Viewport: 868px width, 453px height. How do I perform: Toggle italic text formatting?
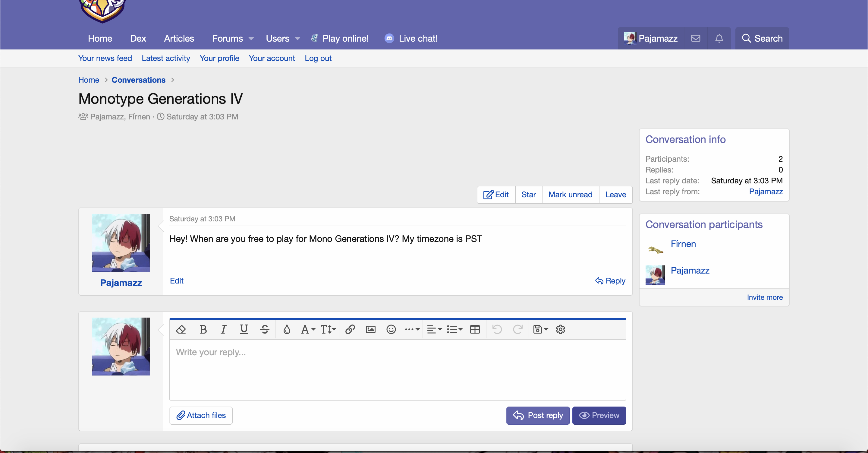pyautogui.click(x=223, y=329)
